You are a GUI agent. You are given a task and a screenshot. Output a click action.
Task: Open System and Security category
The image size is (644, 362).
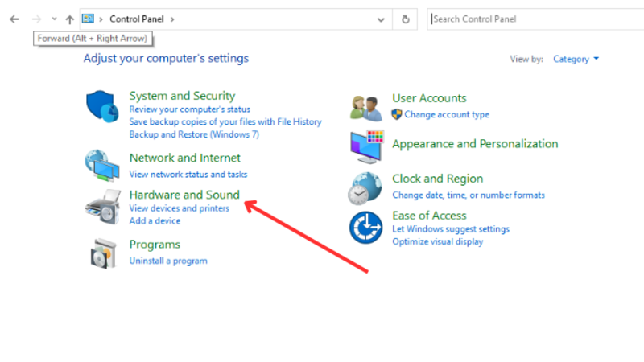coord(182,96)
